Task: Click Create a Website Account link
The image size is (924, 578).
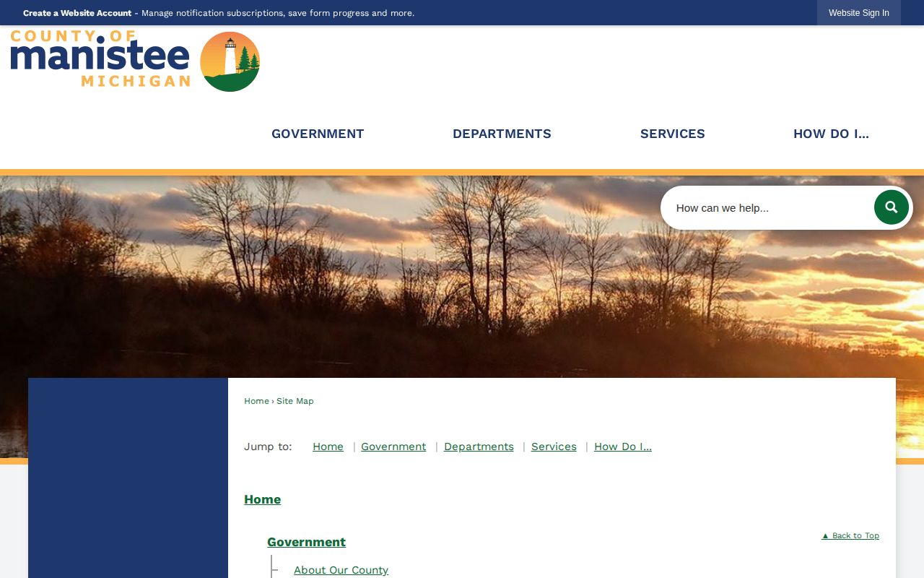Action: tap(77, 13)
